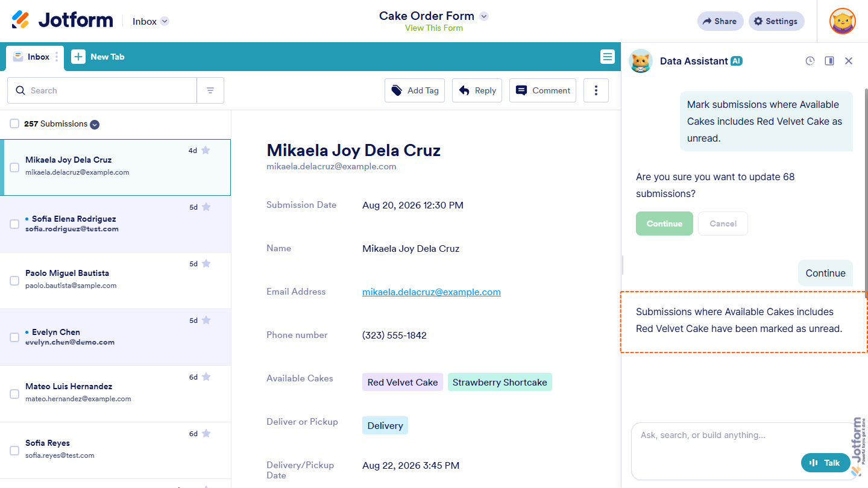Click the Strawberry Shortcake tag
Viewport: 868px width, 488px height.
tap(500, 382)
